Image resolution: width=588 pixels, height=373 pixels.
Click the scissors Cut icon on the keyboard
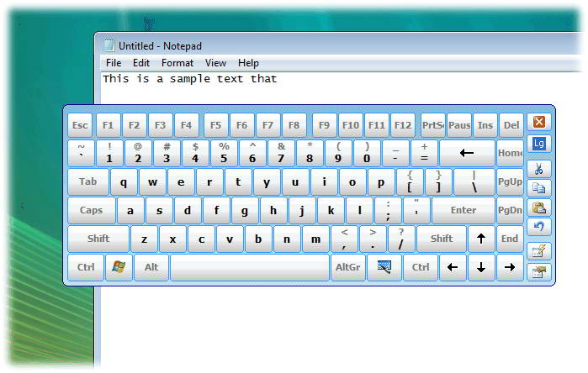pyautogui.click(x=539, y=169)
